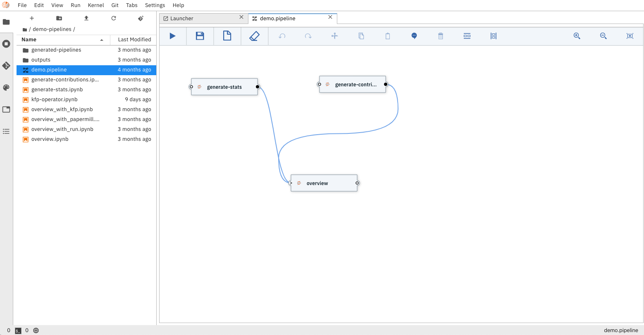Click the terminal icon in status bar
Viewport: 644px width, 335px height.
18,330
